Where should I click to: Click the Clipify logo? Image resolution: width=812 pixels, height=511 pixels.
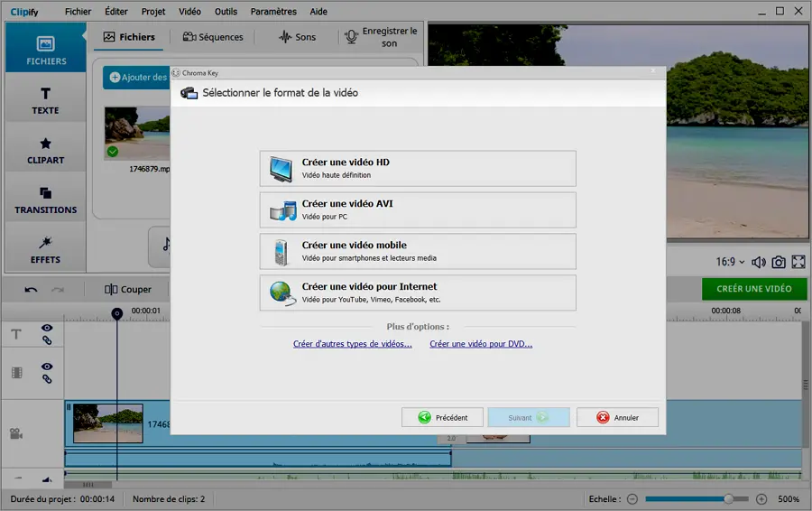point(23,12)
